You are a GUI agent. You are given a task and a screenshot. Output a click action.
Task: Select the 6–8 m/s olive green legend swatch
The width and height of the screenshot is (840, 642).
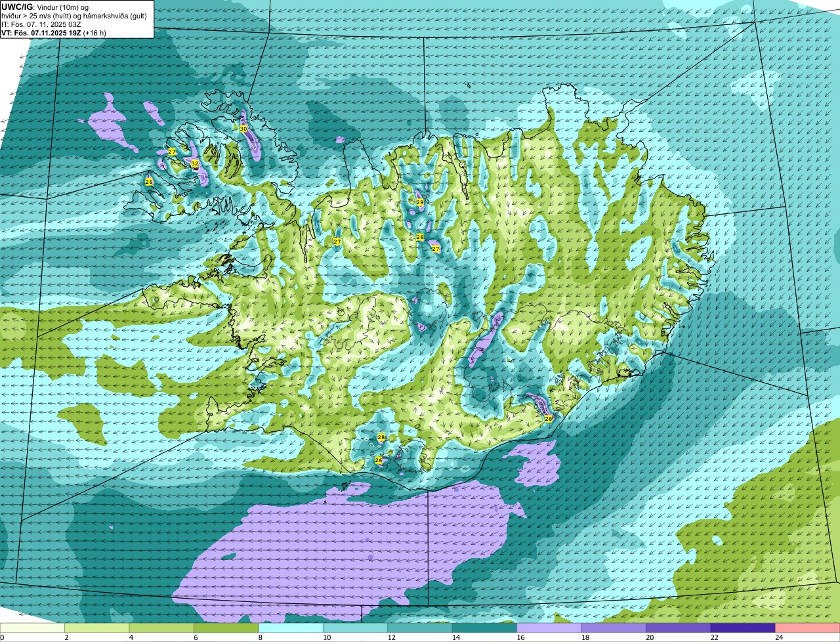pyautogui.click(x=227, y=628)
